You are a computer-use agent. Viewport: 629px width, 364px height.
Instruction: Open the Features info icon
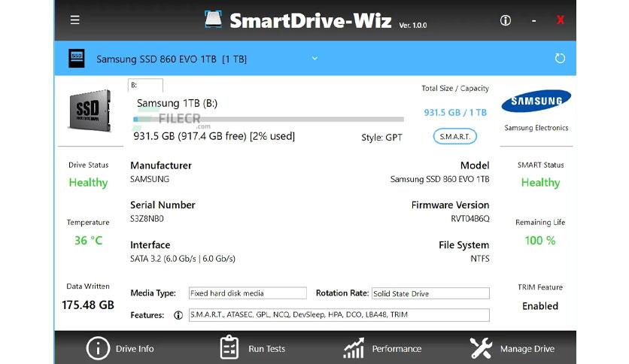tap(178, 315)
